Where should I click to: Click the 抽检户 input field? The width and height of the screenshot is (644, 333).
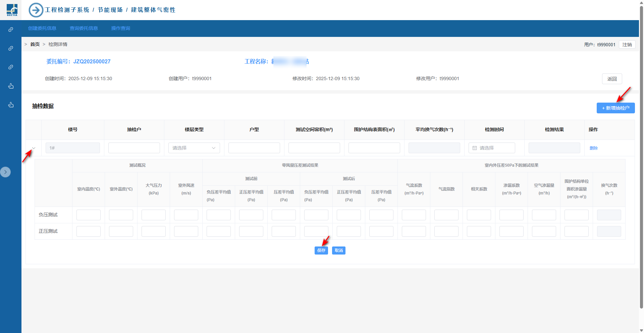134,148
